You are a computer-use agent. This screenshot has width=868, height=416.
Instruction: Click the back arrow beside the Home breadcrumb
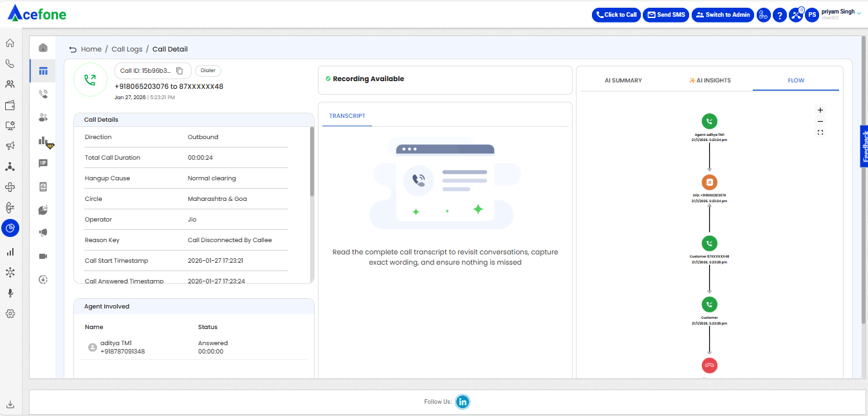coord(73,50)
